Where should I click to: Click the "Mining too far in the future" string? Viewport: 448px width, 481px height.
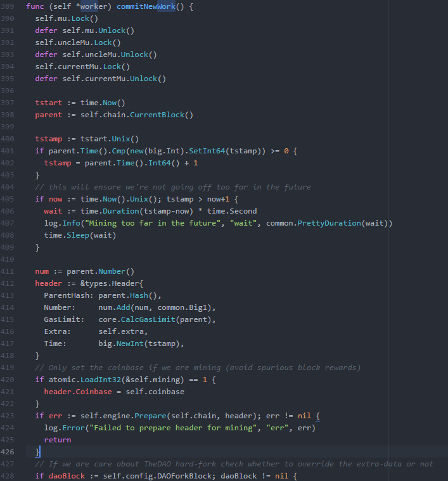point(153,223)
